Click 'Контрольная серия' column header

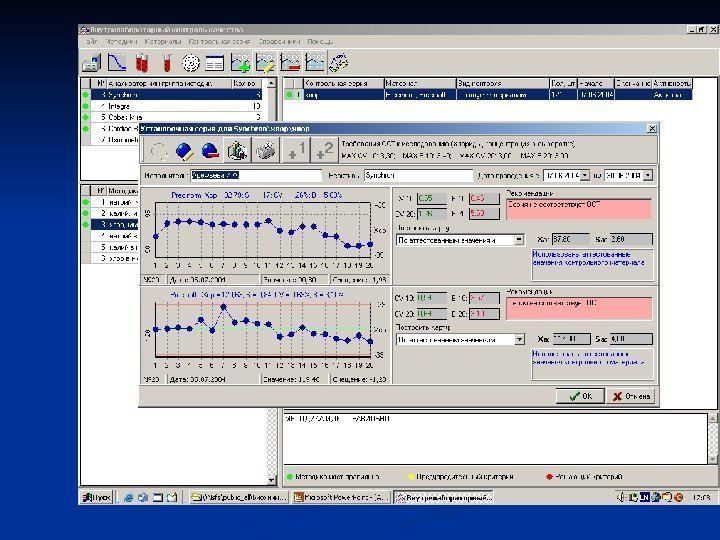(x=343, y=83)
